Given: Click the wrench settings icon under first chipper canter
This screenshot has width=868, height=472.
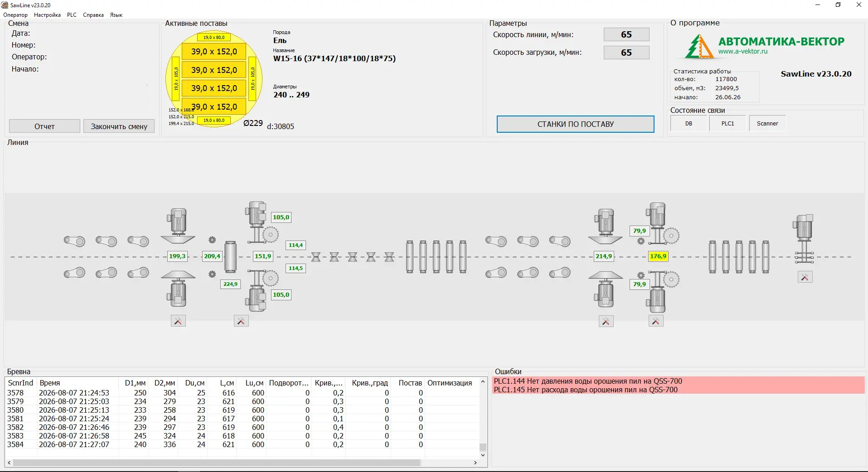Looking at the screenshot, I should tap(178, 321).
